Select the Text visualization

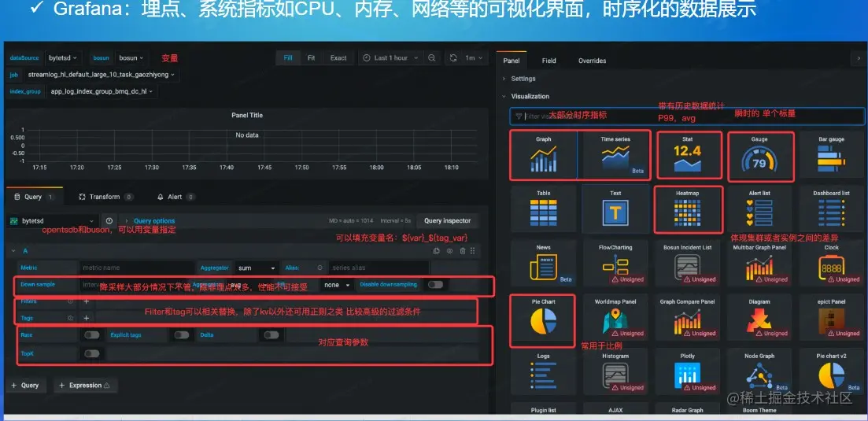615,209
